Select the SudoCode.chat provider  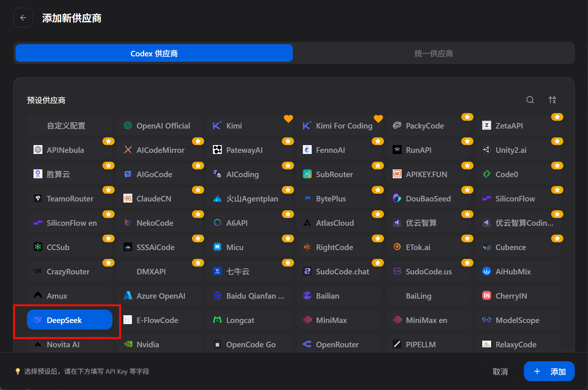[x=339, y=272]
